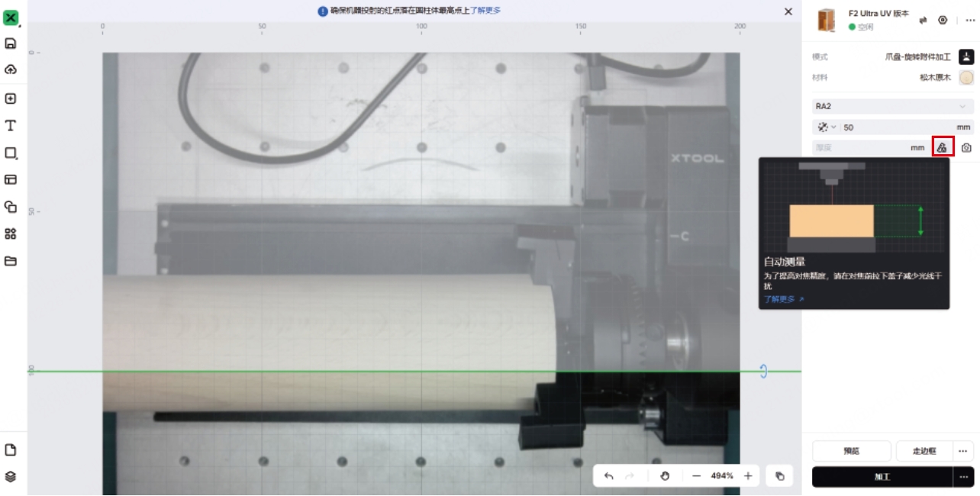
Task: Click the 预览 preview button
Action: (x=851, y=451)
